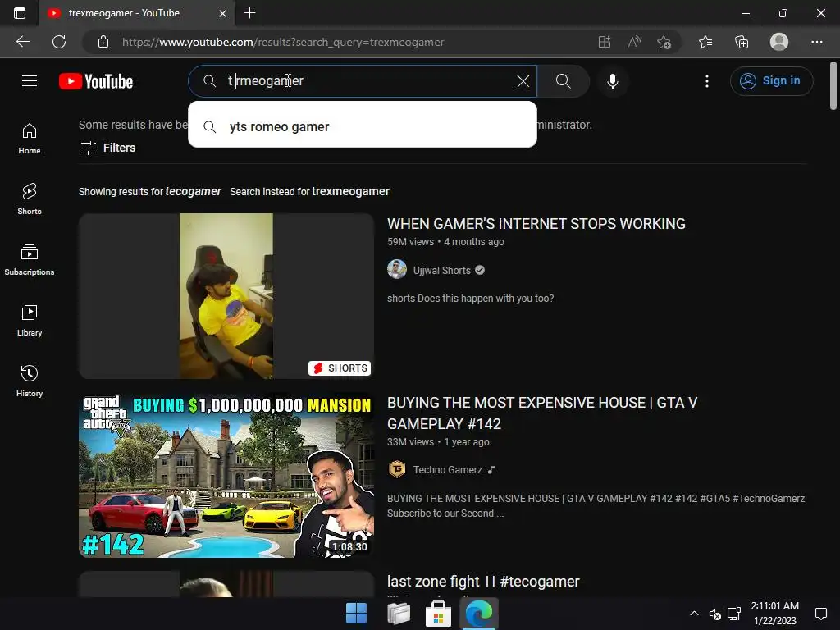The image size is (840, 630).
Task: Open File Explorer from the taskbar
Action: (x=398, y=614)
